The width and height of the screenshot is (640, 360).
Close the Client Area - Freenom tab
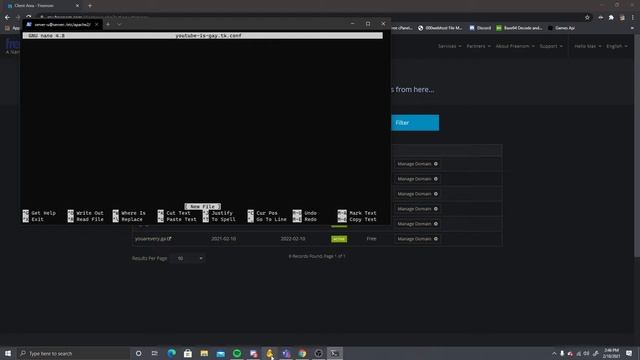[77, 6]
